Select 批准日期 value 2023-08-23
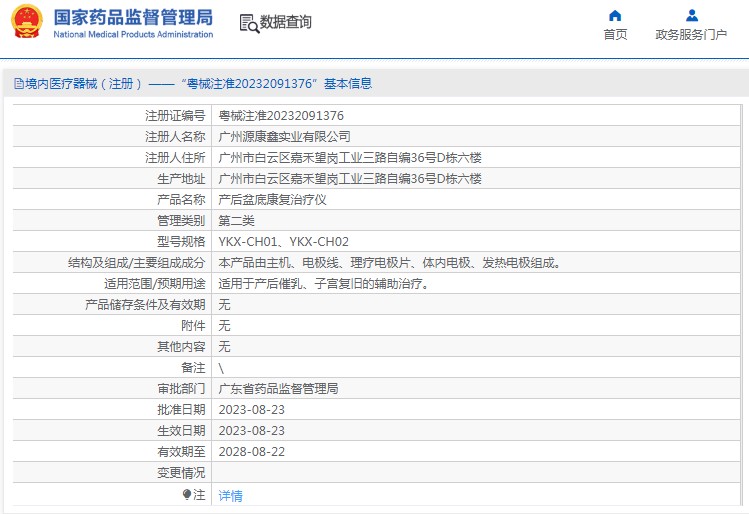Viewport: 749px width, 514px height. pyautogui.click(x=251, y=410)
